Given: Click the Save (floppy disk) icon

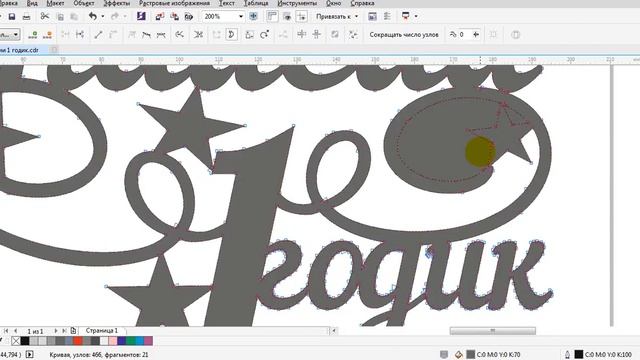Looking at the screenshot, I should [x=12, y=17].
